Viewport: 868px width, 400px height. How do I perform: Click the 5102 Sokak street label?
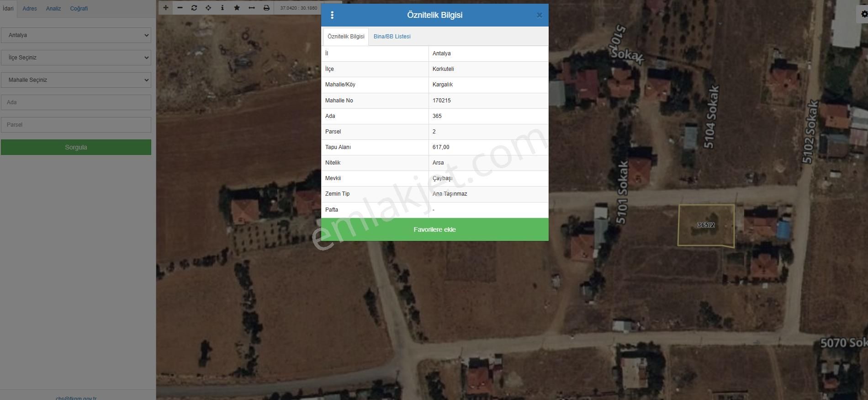811,132
